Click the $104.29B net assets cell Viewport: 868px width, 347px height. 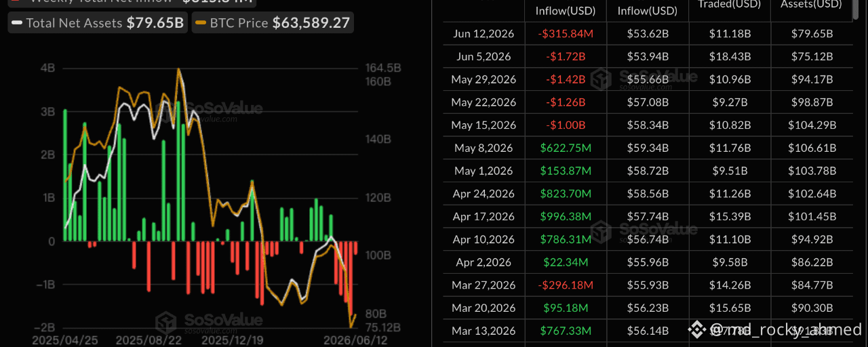coord(812,125)
